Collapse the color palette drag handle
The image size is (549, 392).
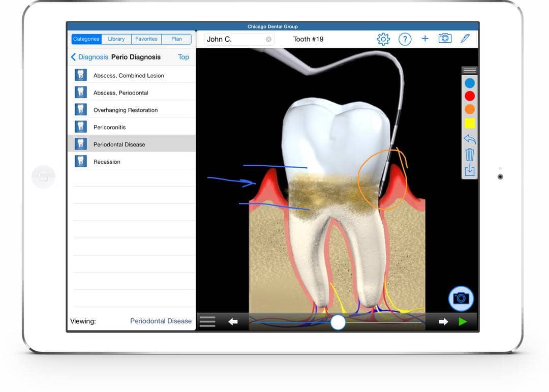[470, 71]
